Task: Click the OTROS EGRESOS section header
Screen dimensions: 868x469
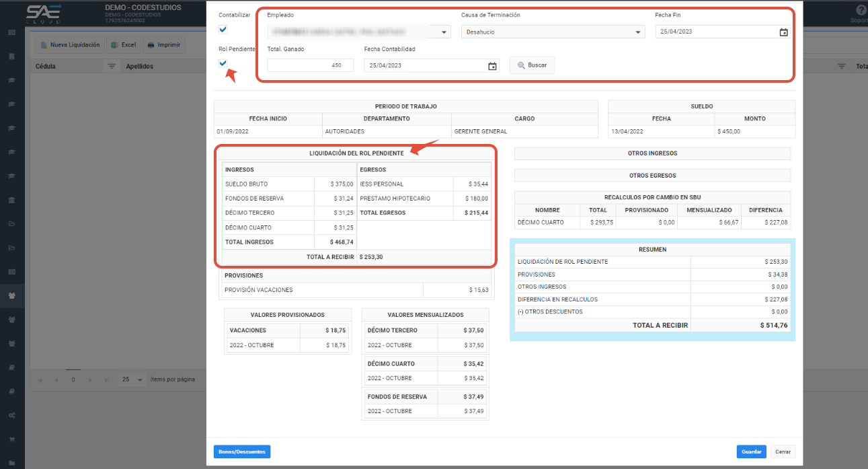Action: 652,176
